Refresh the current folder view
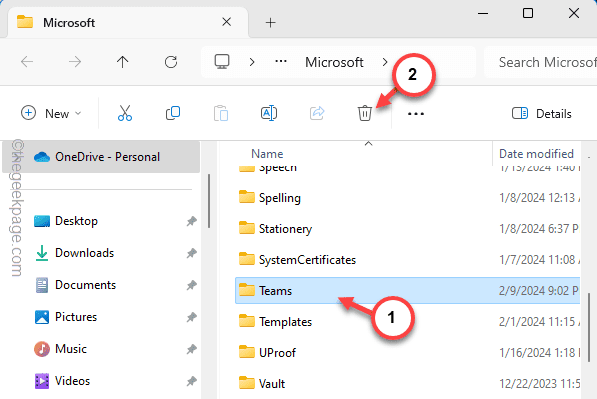The width and height of the screenshot is (597, 399). point(171,62)
